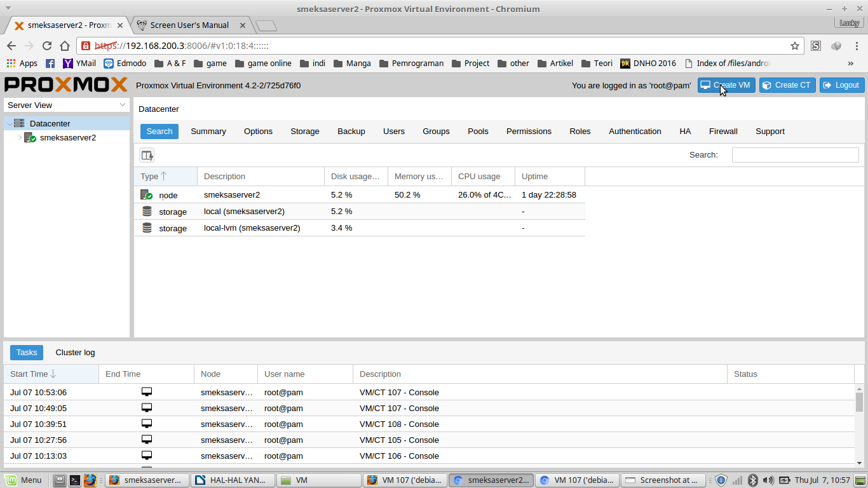Click the uptime '1 day 22:28:58' cell
868x488 pixels.
[x=549, y=195]
